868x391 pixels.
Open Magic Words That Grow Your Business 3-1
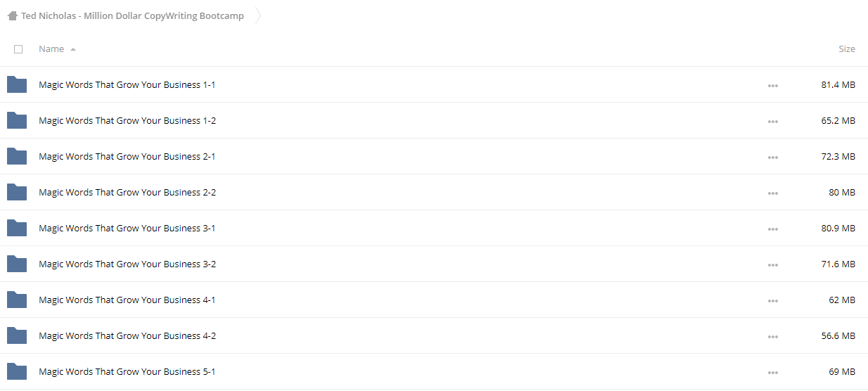click(127, 228)
